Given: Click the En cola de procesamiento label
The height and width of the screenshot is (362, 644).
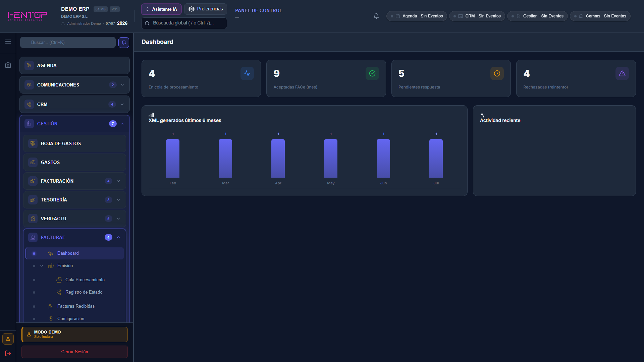Looking at the screenshot, I should click(173, 87).
